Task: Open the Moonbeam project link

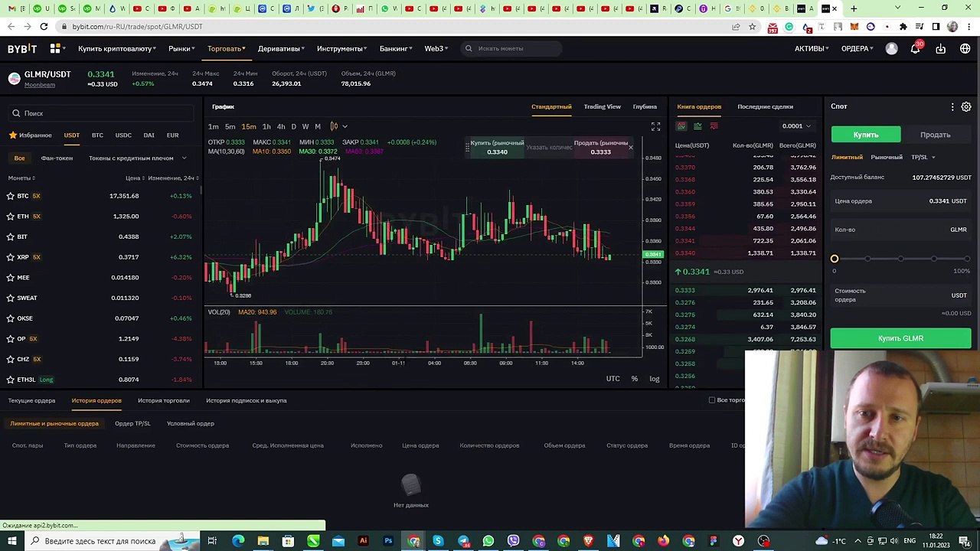Action: click(40, 85)
